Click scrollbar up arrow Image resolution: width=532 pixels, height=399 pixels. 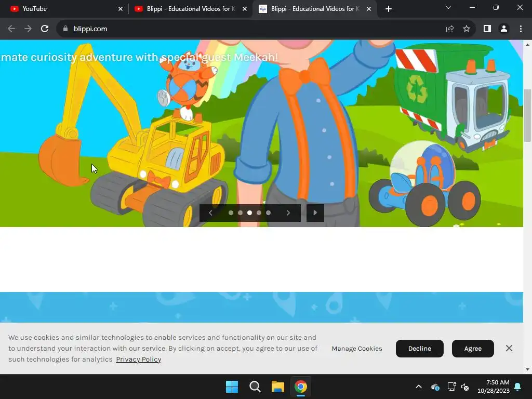pyautogui.click(x=528, y=45)
